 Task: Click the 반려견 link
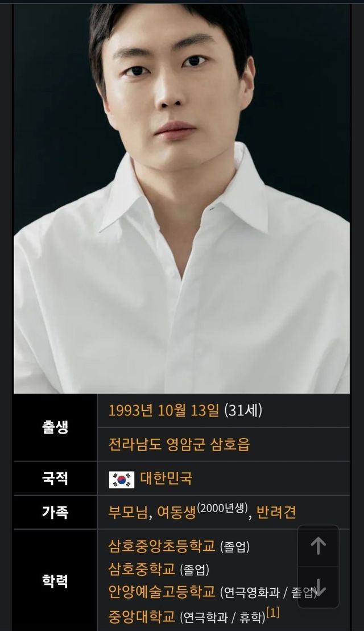click(276, 513)
